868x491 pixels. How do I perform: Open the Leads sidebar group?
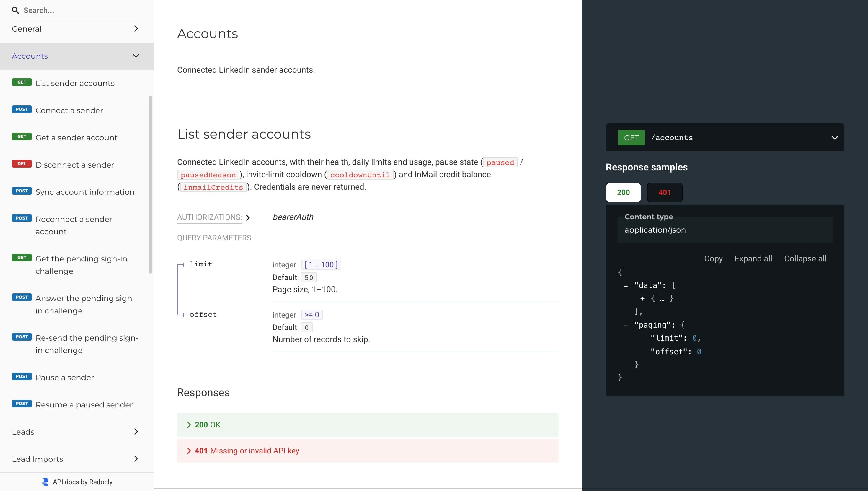(76, 432)
